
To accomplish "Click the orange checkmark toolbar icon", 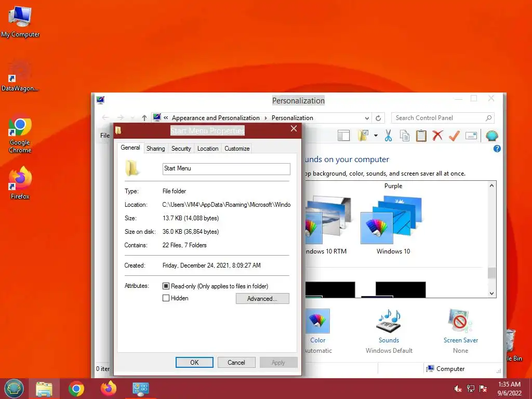I will 454,136.
